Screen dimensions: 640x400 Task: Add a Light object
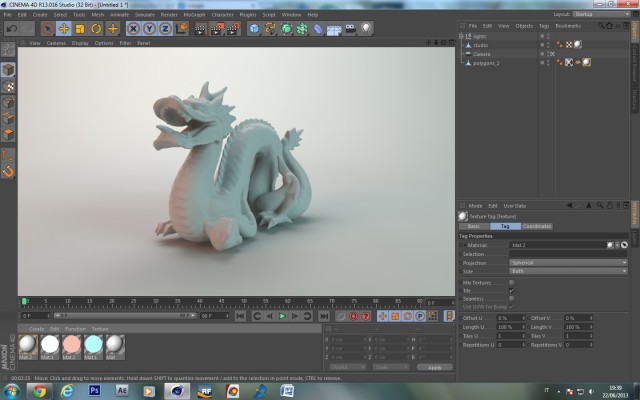pos(366,29)
